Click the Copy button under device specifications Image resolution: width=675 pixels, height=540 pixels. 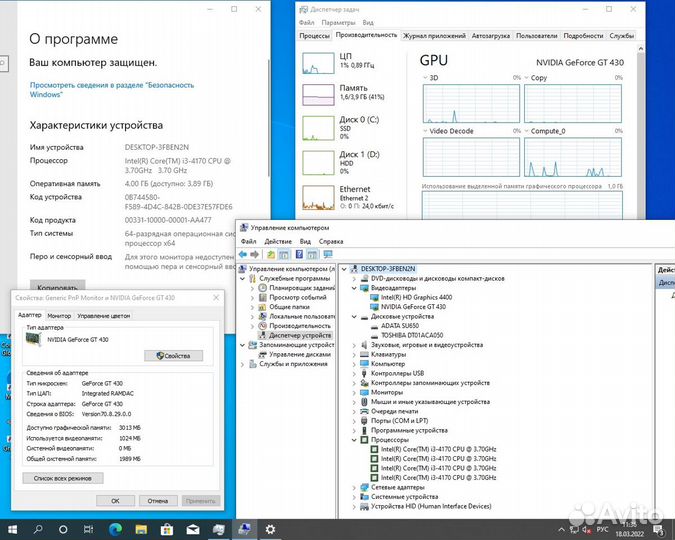(58, 286)
